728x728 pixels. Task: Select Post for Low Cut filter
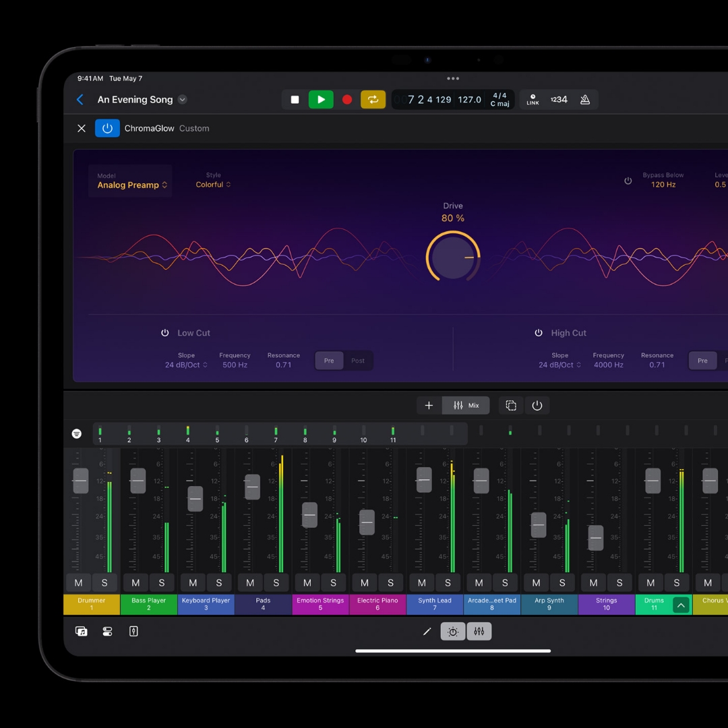pyautogui.click(x=358, y=361)
